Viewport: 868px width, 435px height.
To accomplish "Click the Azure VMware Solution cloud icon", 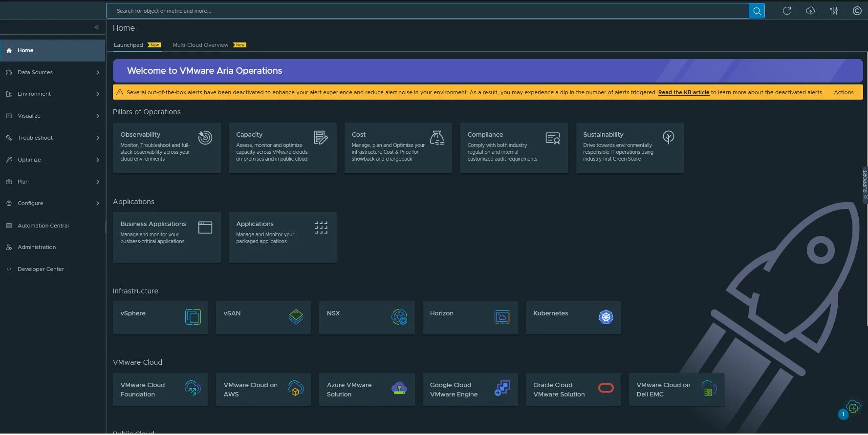I will [399, 389].
